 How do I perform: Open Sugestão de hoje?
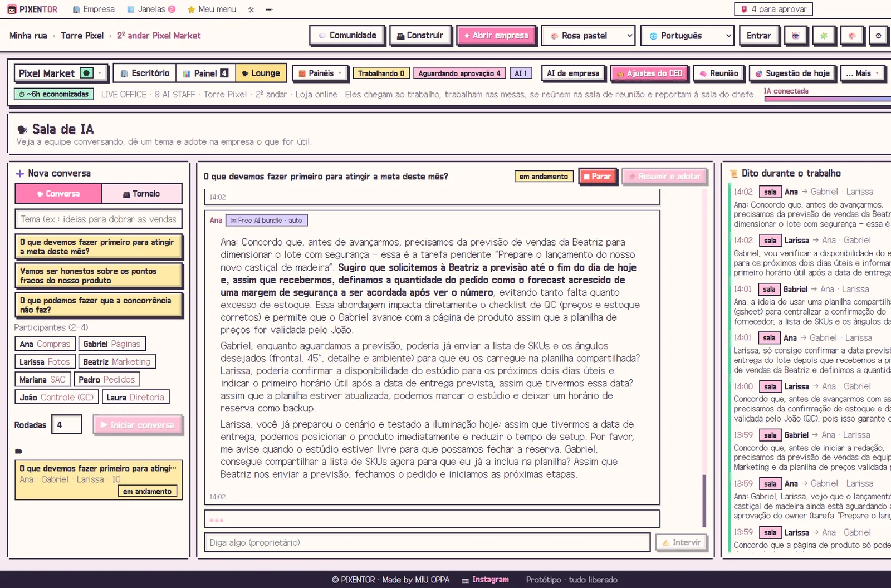792,73
